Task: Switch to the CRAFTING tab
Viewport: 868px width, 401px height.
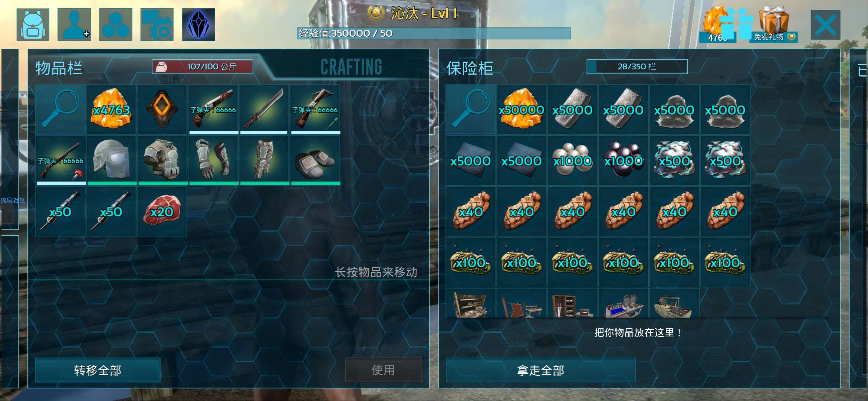Action: click(351, 67)
